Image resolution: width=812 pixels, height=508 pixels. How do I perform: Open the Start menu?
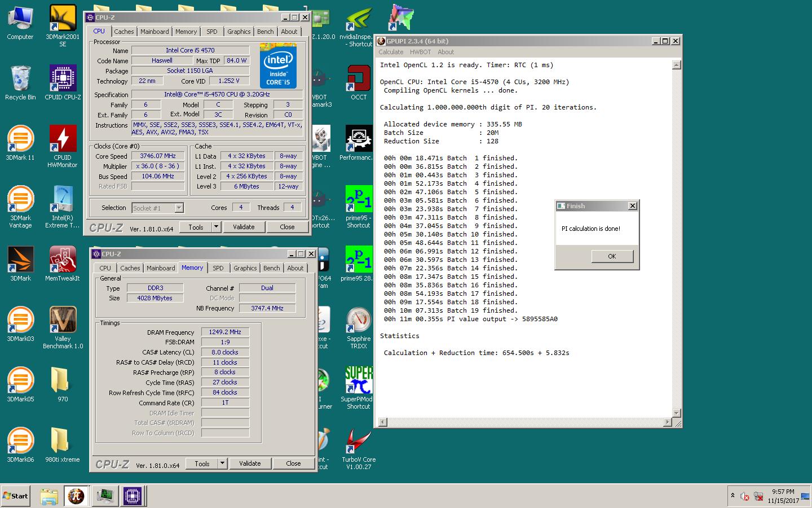[x=15, y=496]
